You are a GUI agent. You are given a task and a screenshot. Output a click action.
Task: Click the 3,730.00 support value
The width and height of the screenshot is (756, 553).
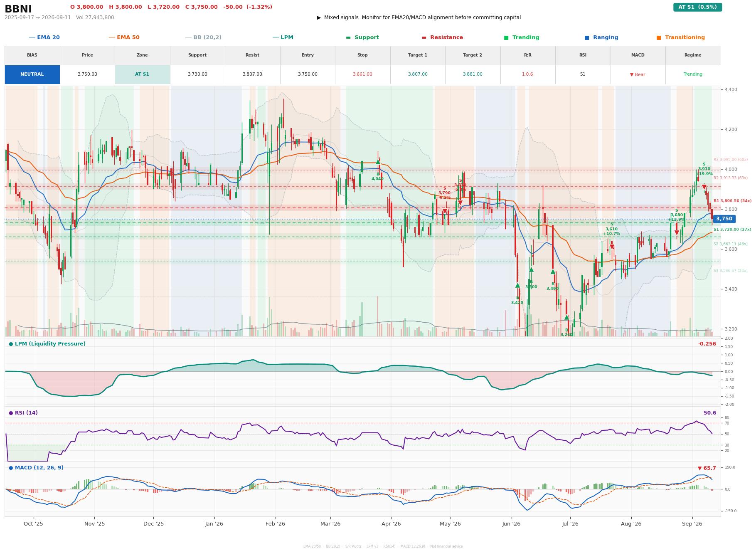[x=197, y=74]
